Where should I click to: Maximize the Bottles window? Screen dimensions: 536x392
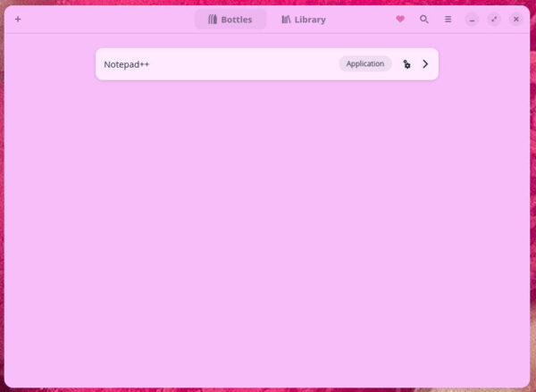(x=494, y=19)
